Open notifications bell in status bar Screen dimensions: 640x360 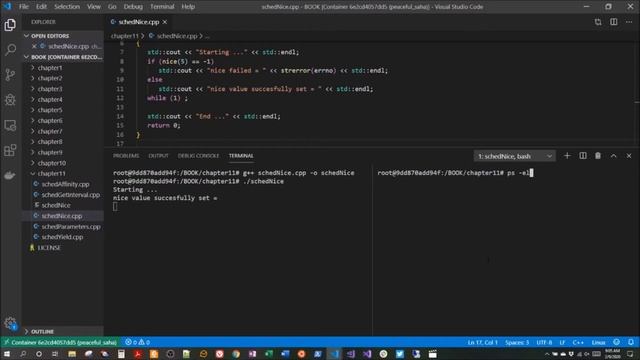coord(631,342)
